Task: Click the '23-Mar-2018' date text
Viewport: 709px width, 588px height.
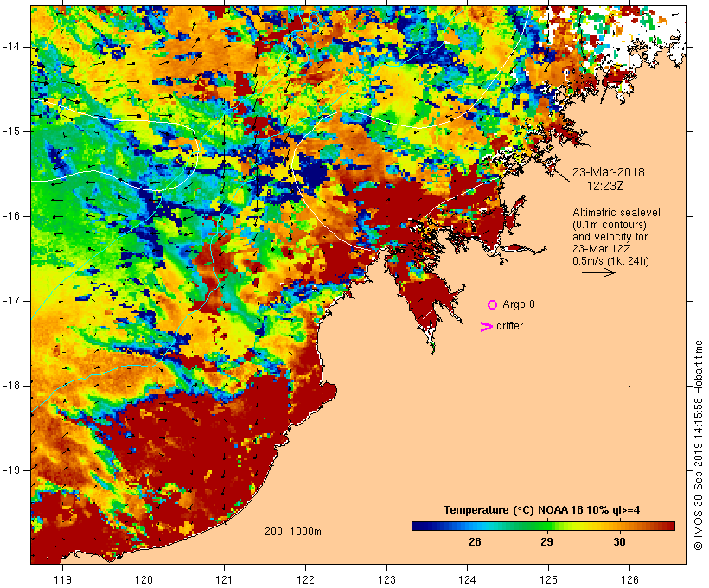Action: coord(609,172)
